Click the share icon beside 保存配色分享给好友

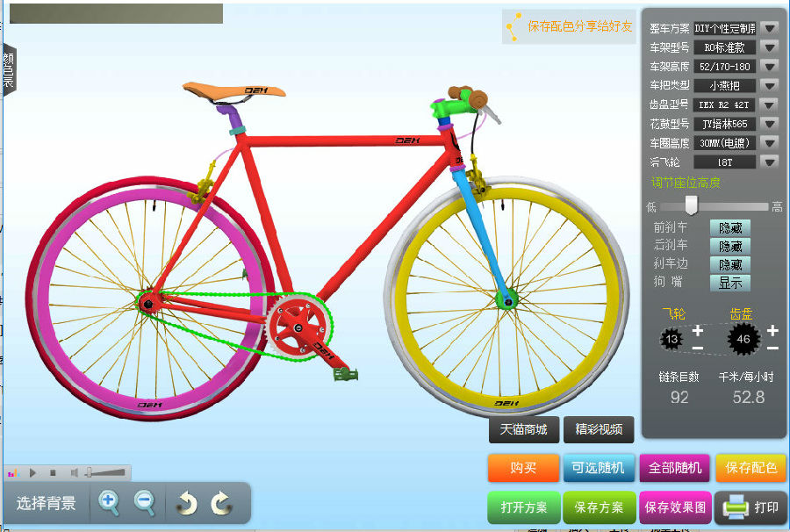click(513, 26)
